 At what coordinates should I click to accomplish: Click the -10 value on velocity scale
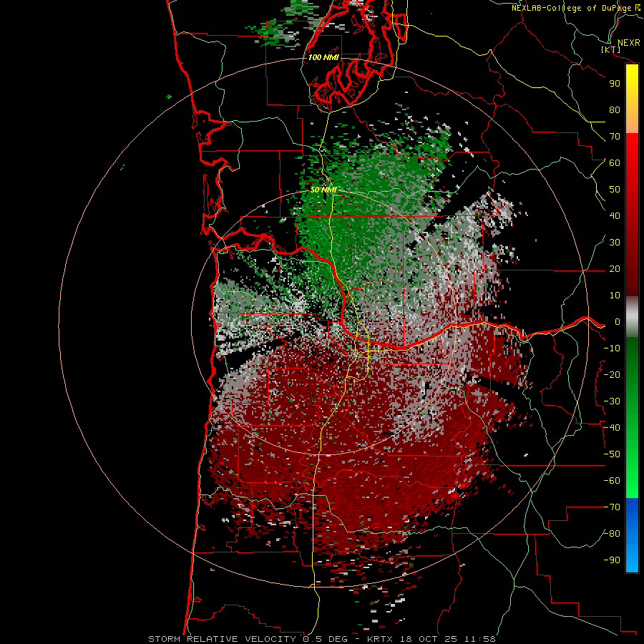[x=612, y=348]
